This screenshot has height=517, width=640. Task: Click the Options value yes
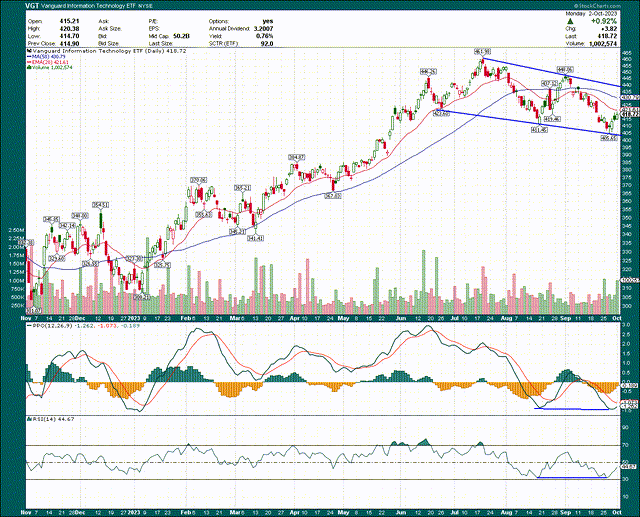(268, 21)
